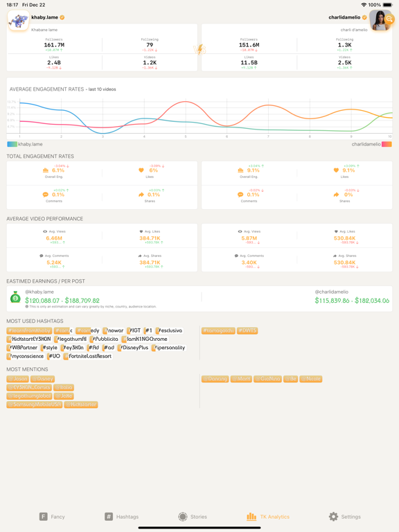Tap the @legothumglobal mention
399x532 pixels.
coord(29,396)
